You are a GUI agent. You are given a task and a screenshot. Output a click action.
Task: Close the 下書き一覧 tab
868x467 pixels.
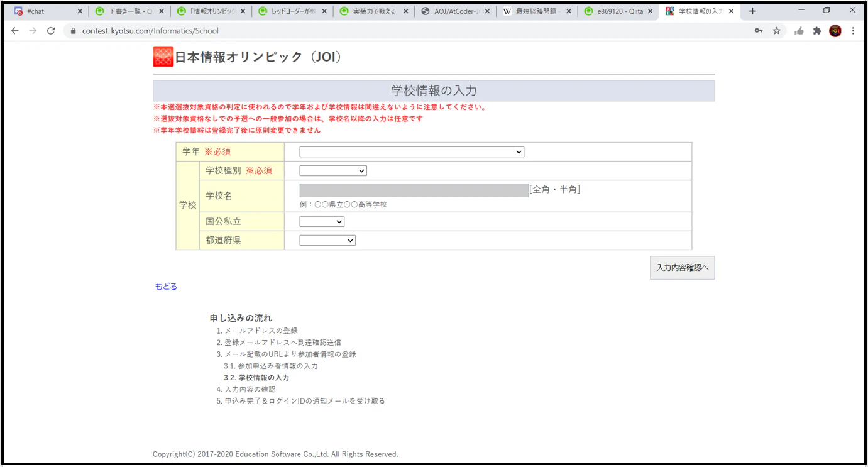tap(162, 11)
